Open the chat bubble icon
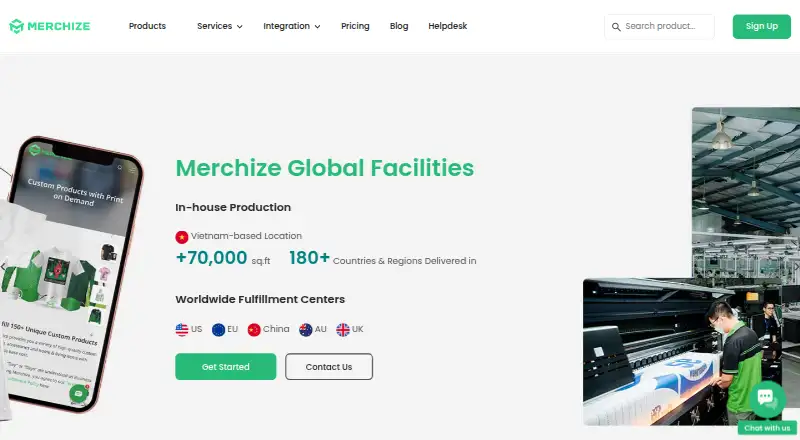This screenshot has height=440, width=800. (766, 398)
